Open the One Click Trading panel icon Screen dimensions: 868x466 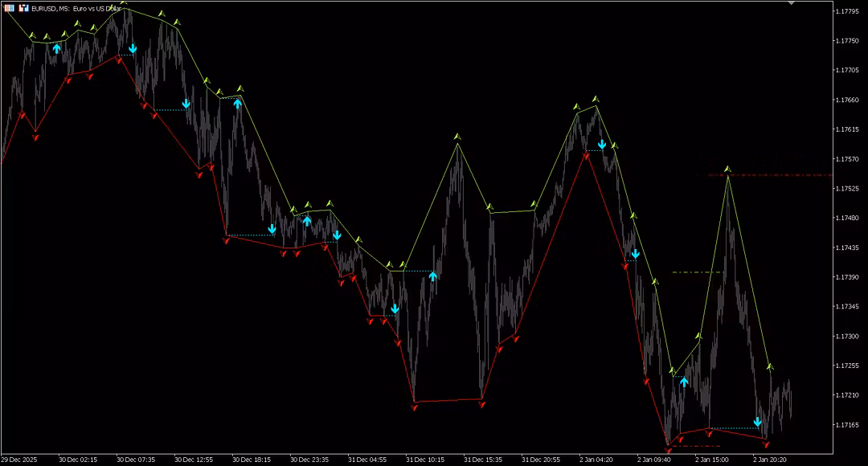point(23,7)
